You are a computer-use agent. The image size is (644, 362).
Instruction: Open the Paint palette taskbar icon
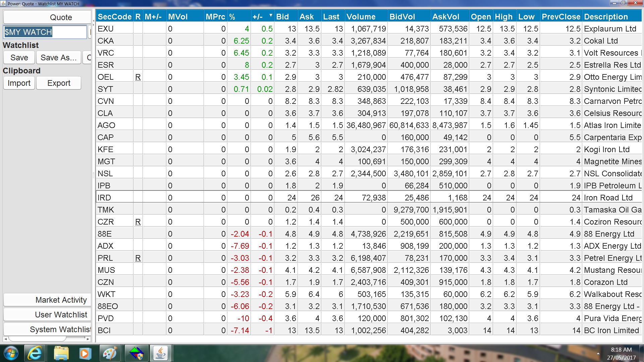109,353
